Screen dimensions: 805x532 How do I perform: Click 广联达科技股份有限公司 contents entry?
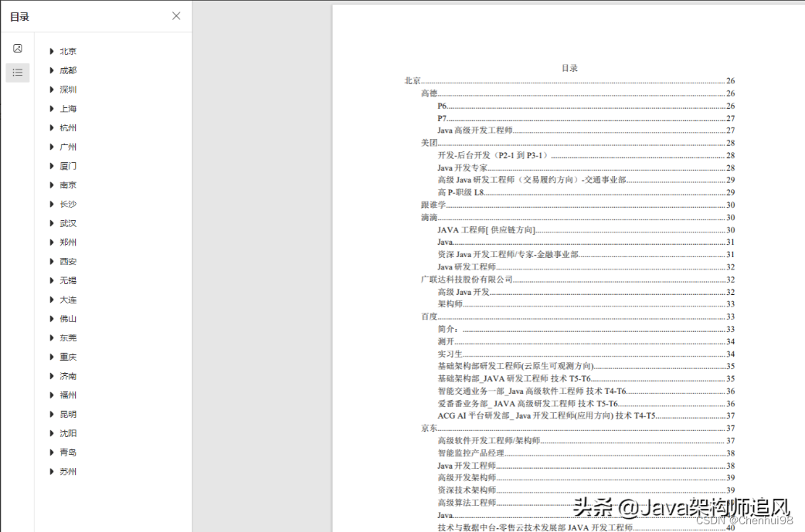click(578, 280)
